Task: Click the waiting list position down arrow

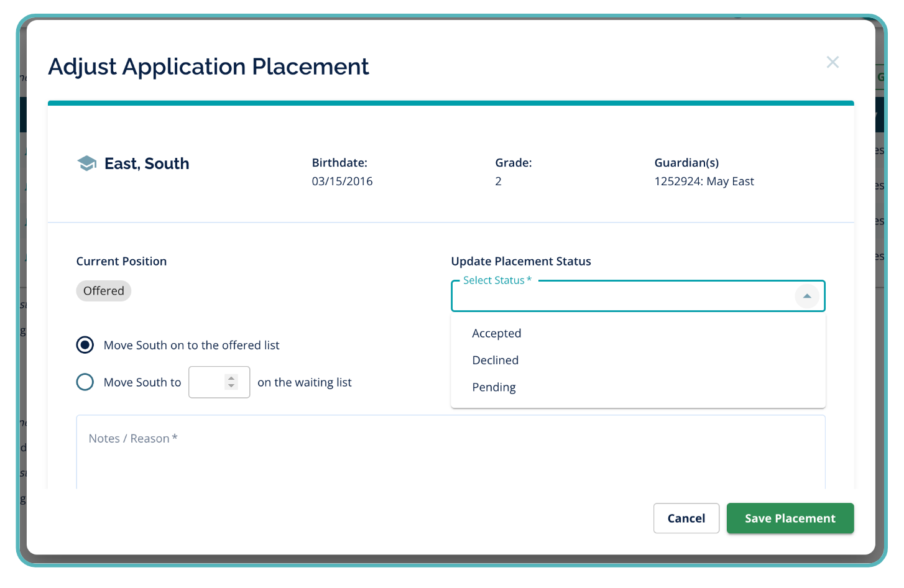Action: click(231, 386)
